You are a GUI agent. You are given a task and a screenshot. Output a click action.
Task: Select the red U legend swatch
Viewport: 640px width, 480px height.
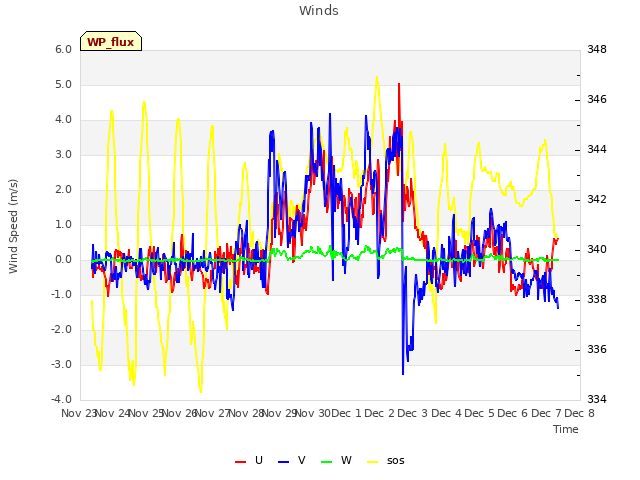(240, 461)
